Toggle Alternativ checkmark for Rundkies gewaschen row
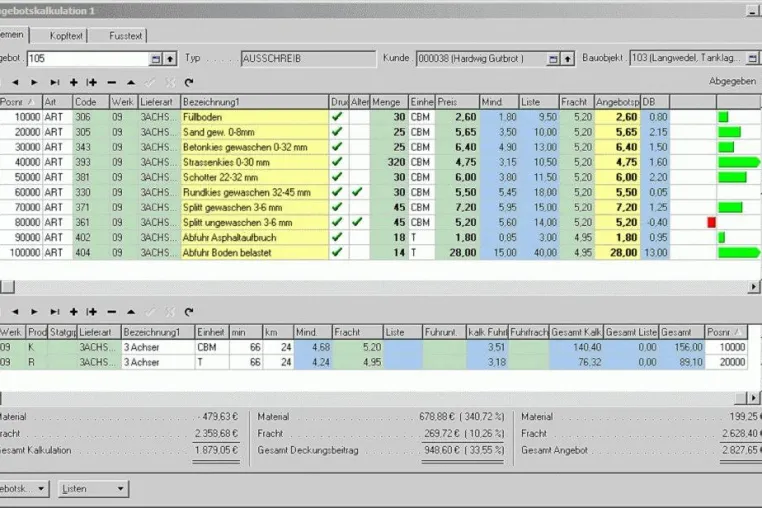 (357, 192)
